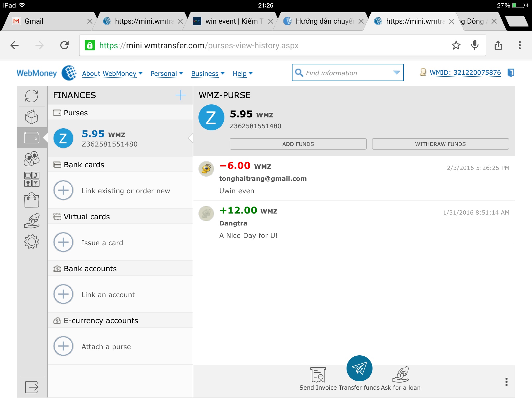Select the wallet finances icon in sidebar
The width and height of the screenshot is (532, 399).
[32, 137]
